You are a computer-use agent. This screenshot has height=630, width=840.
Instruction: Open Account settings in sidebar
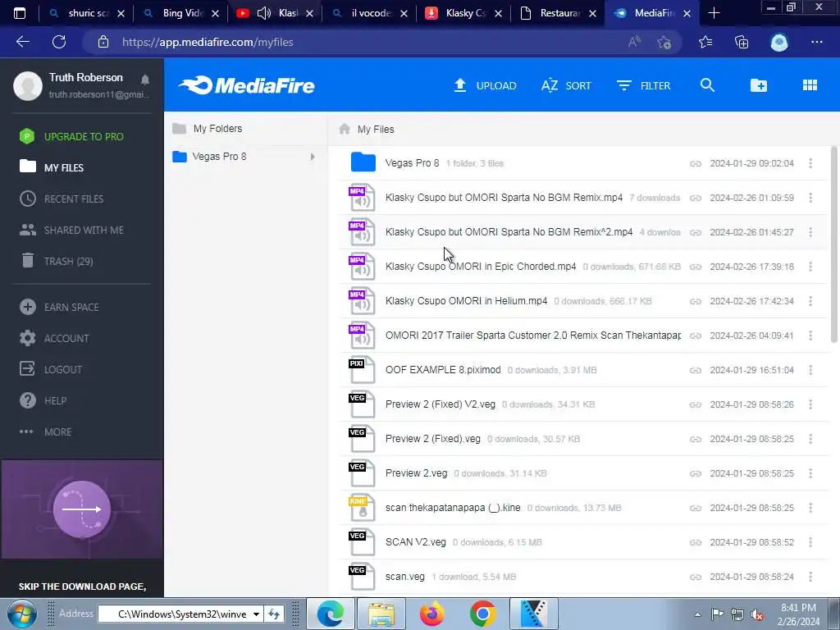[54, 338]
